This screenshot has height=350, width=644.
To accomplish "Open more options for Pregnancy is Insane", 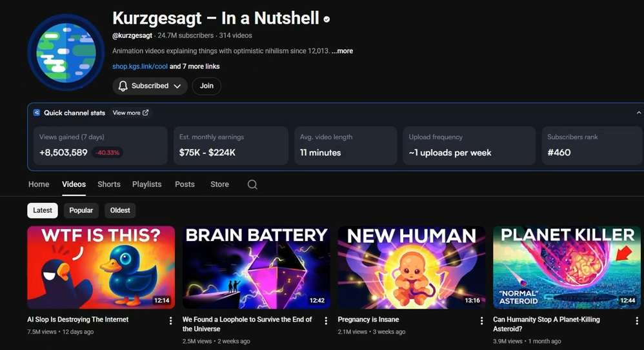I will pos(481,321).
